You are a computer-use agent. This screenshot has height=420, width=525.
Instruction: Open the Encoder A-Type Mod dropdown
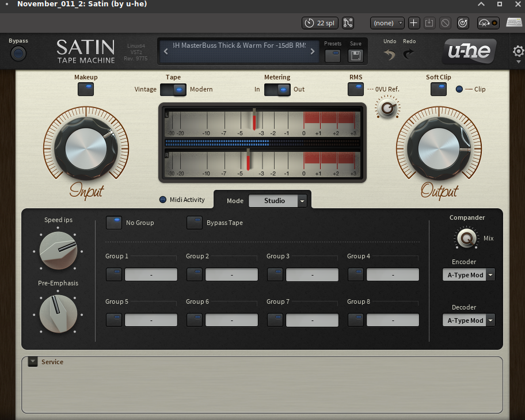[469, 275]
